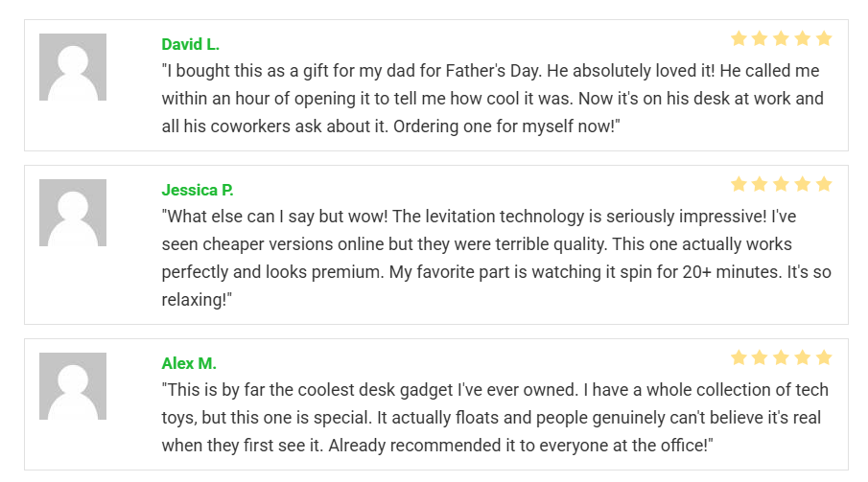868x482 pixels.
Task: Click the first star in Jessica P.'s rating
Action: (739, 184)
